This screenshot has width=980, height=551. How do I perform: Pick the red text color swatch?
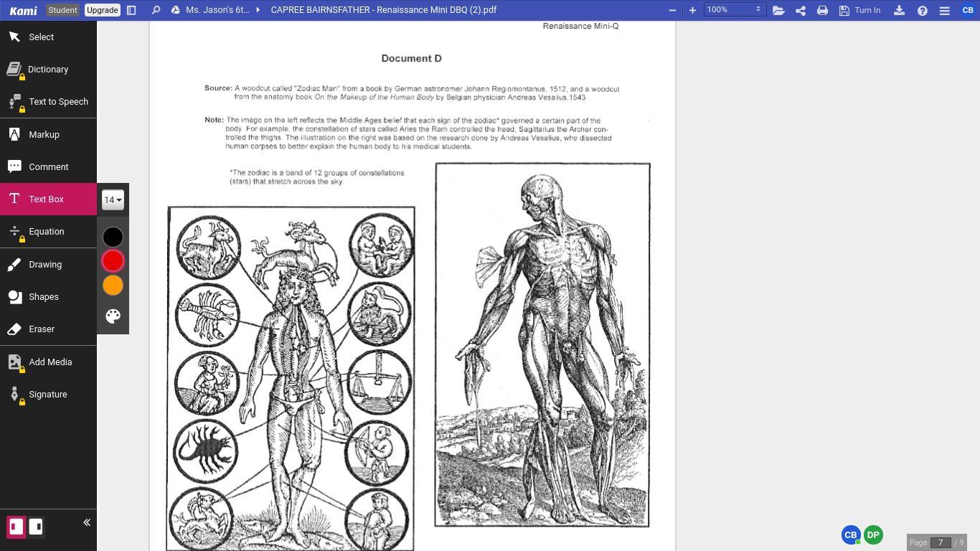(x=113, y=261)
